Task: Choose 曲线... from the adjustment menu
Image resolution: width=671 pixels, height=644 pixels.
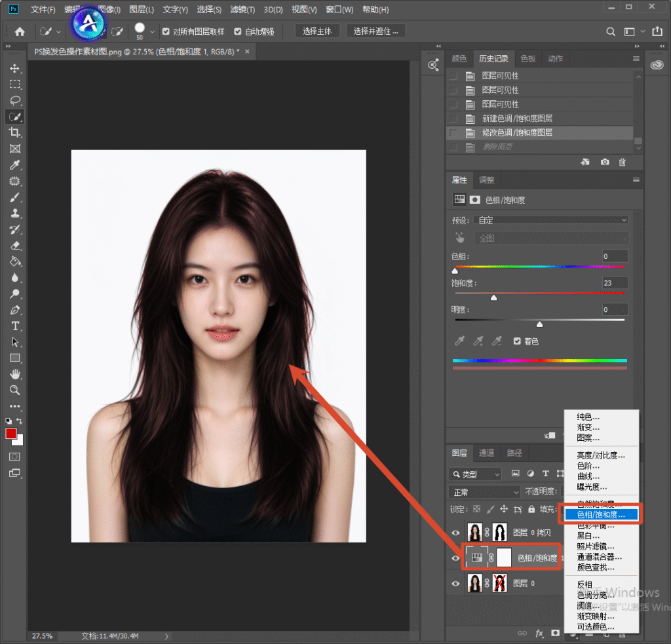Action: [588, 476]
